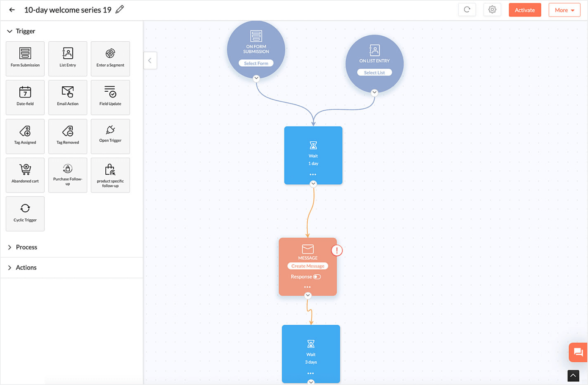The width and height of the screenshot is (588, 385).
Task: Select the Form Submission trigger
Action: tap(25, 59)
